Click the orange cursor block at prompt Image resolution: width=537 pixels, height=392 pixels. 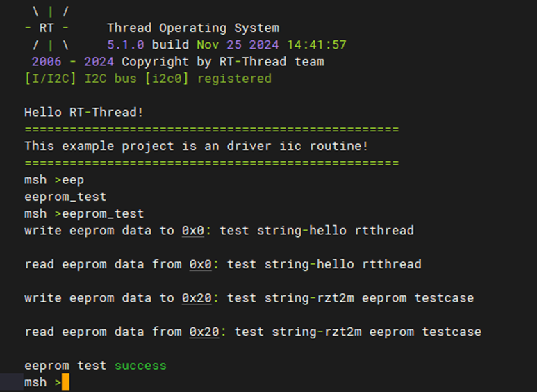(x=65, y=382)
